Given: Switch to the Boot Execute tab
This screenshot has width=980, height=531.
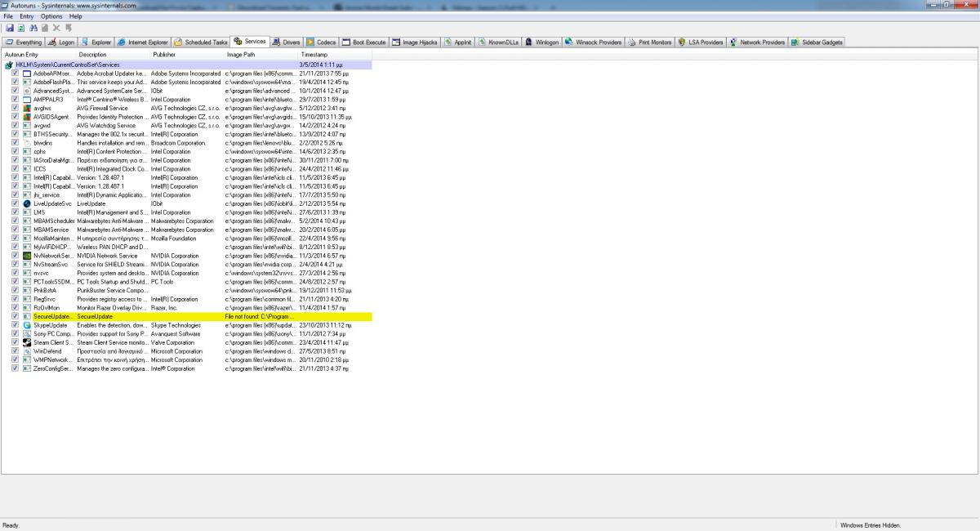Looking at the screenshot, I should 364,42.
